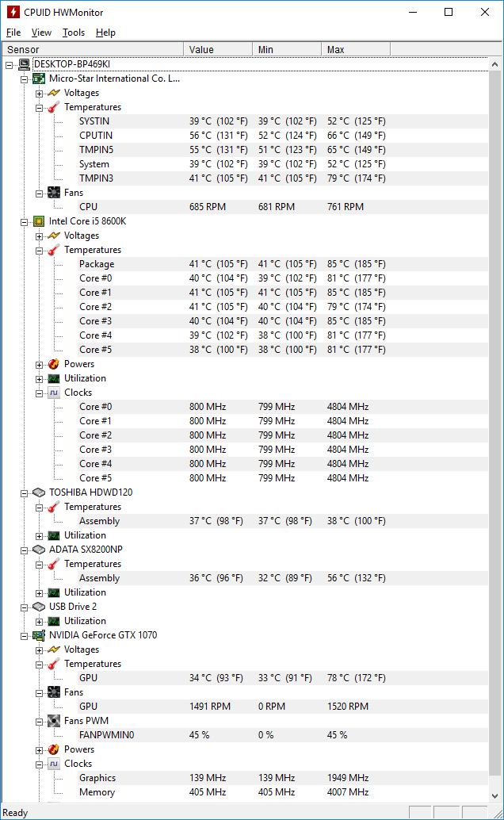The height and width of the screenshot is (820, 504).
Task: Collapse the USB Drive 2 node
Action: pos(24,607)
